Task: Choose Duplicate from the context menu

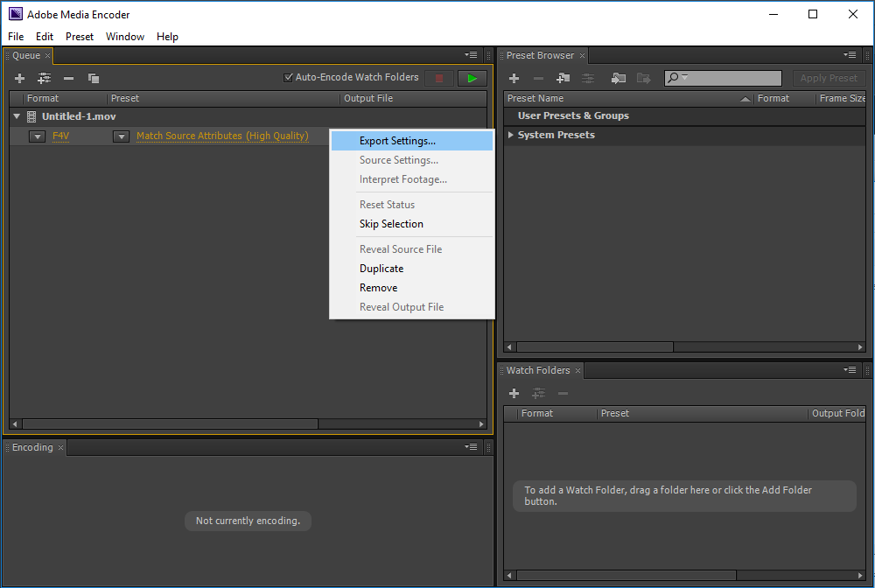Action: tap(412, 269)
